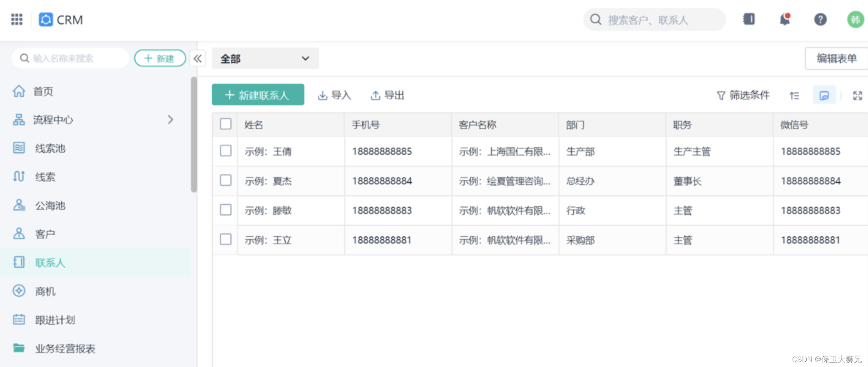Select the 商机 opportunities icon
Viewport: 868px width, 367px height.
click(19, 291)
